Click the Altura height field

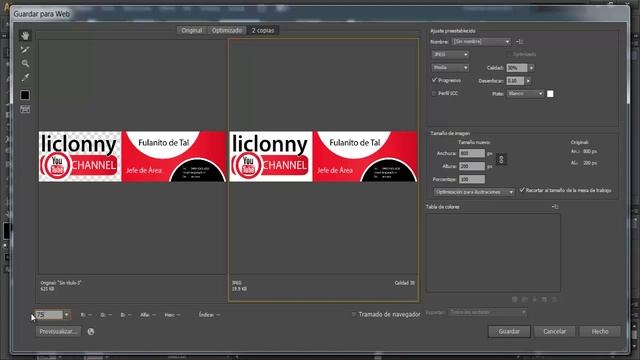(472, 166)
